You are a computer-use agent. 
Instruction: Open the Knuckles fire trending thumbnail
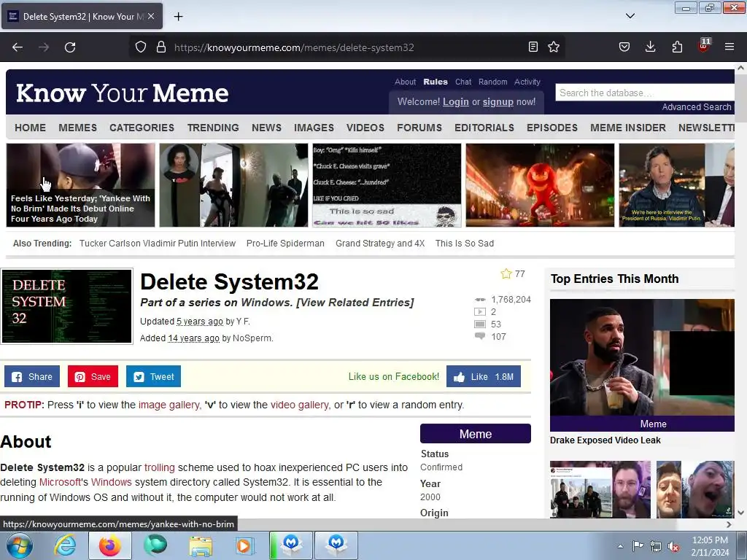click(x=540, y=185)
